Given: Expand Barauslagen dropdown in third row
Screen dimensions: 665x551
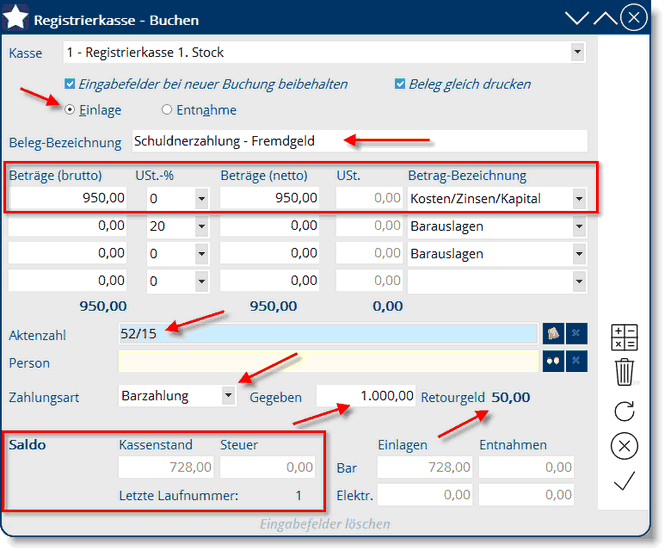Looking at the screenshot, I should click(x=579, y=254).
